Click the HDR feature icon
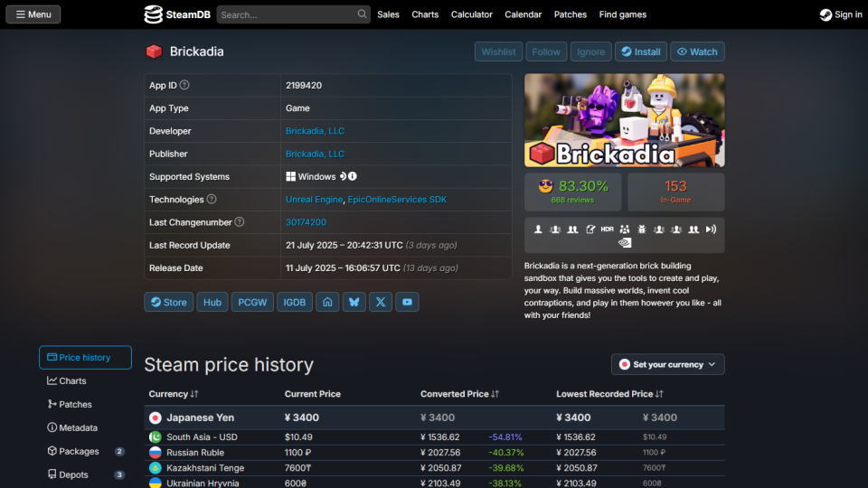Screen dimensions: 868x488 [608, 229]
